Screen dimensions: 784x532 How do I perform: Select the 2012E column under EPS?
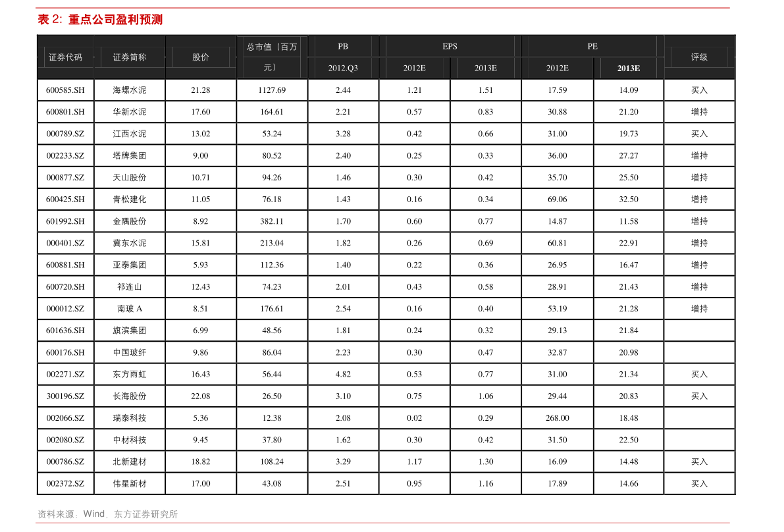(414, 68)
